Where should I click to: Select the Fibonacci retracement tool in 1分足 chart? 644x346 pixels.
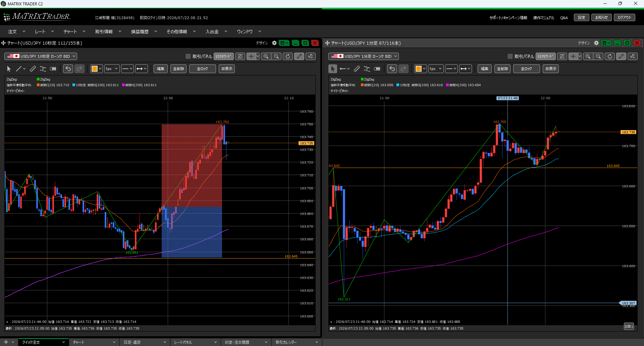pos(367,69)
